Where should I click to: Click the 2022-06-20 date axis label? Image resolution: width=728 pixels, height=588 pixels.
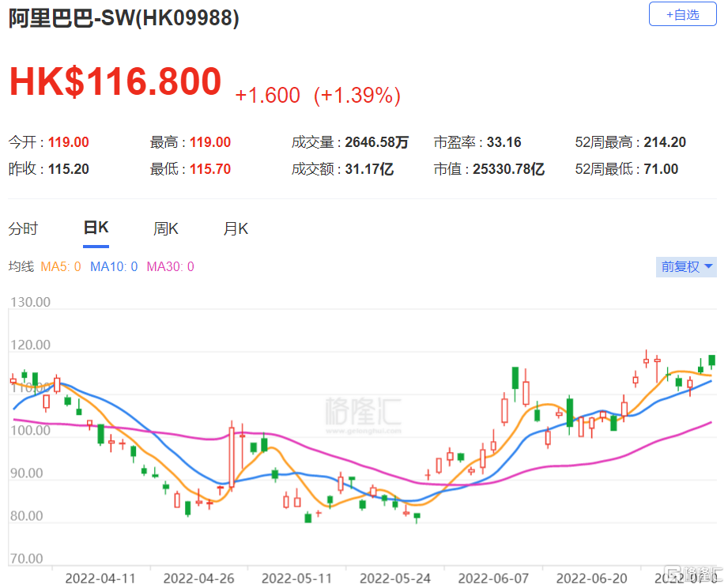(592, 579)
